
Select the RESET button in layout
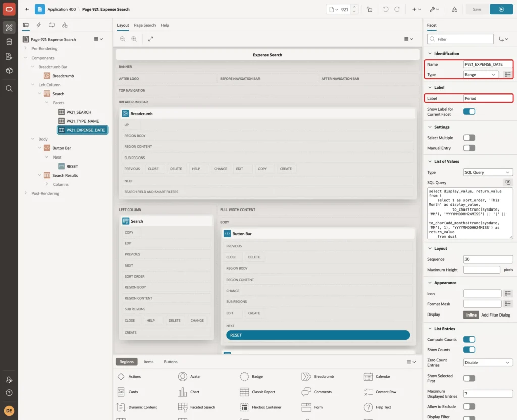coord(318,335)
